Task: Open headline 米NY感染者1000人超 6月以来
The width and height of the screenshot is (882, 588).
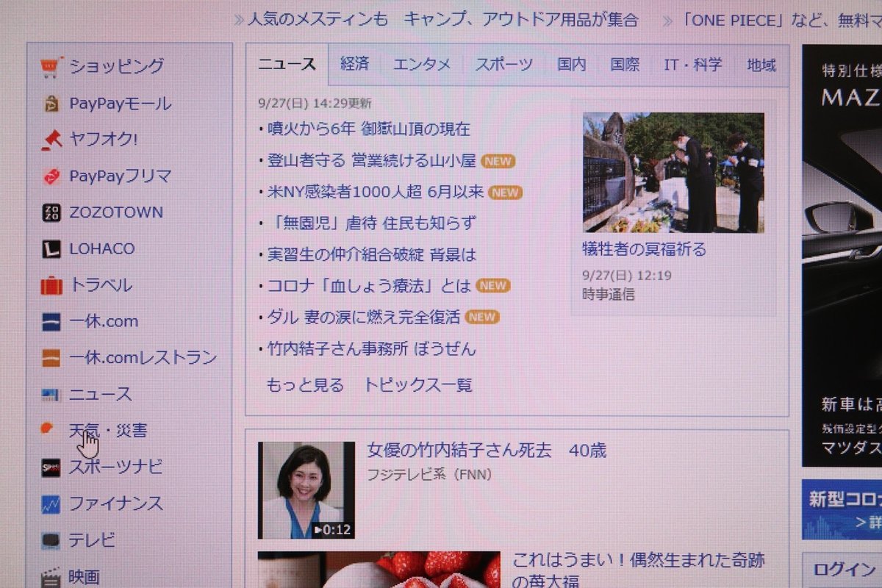Action: (x=376, y=192)
